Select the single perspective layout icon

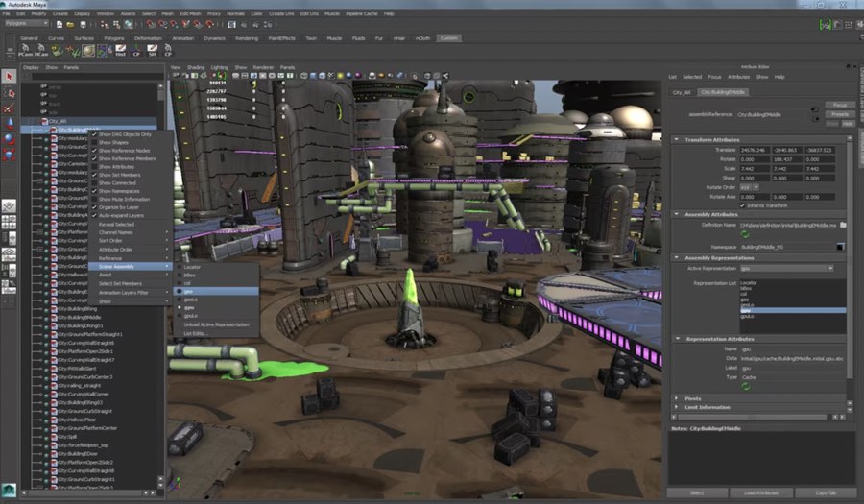click(9, 205)
